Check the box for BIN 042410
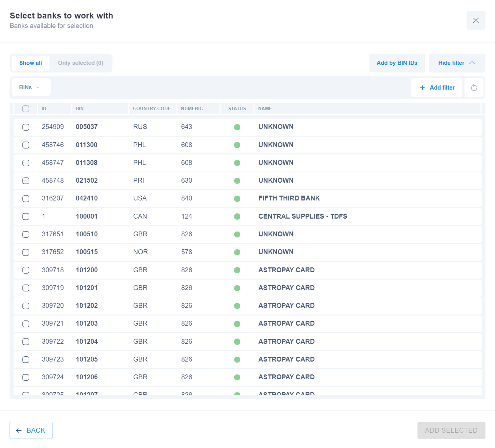This screenshot has width=495, height=448. 26,199
